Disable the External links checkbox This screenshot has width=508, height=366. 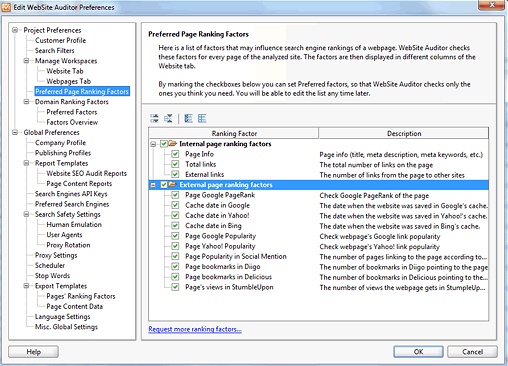pyautogui.click(x=175, y=174)
